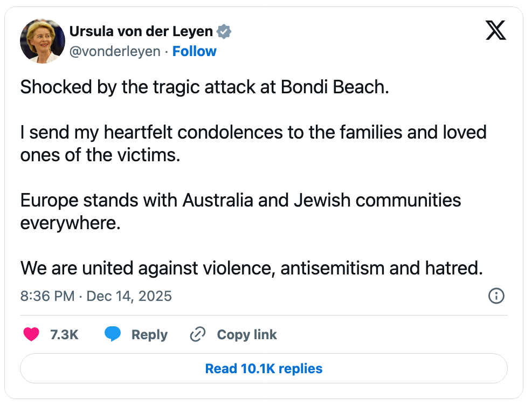Viewport: 532px width, 405px height.
Task: Click the blue verified badge
Action: pos(224,32)
